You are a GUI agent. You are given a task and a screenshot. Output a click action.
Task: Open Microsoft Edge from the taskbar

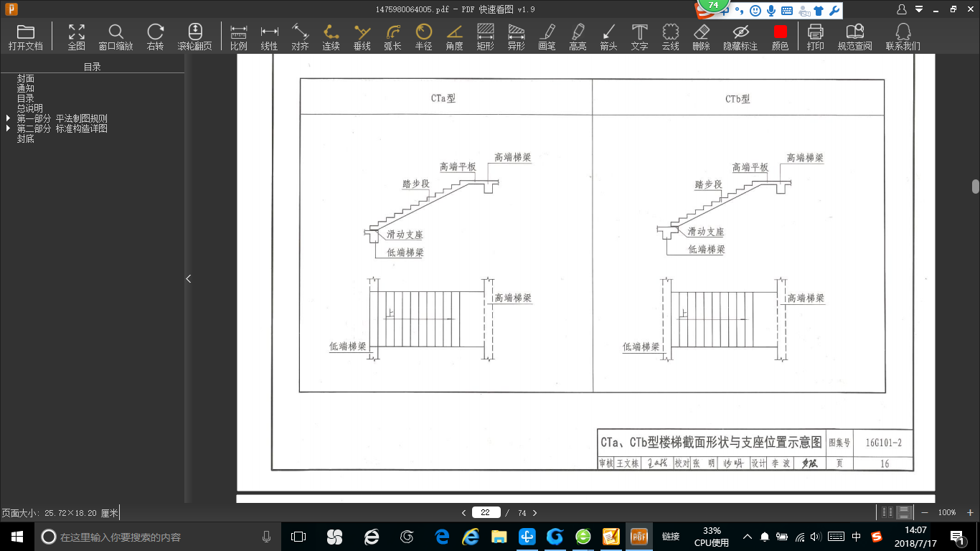click(441, 536)
